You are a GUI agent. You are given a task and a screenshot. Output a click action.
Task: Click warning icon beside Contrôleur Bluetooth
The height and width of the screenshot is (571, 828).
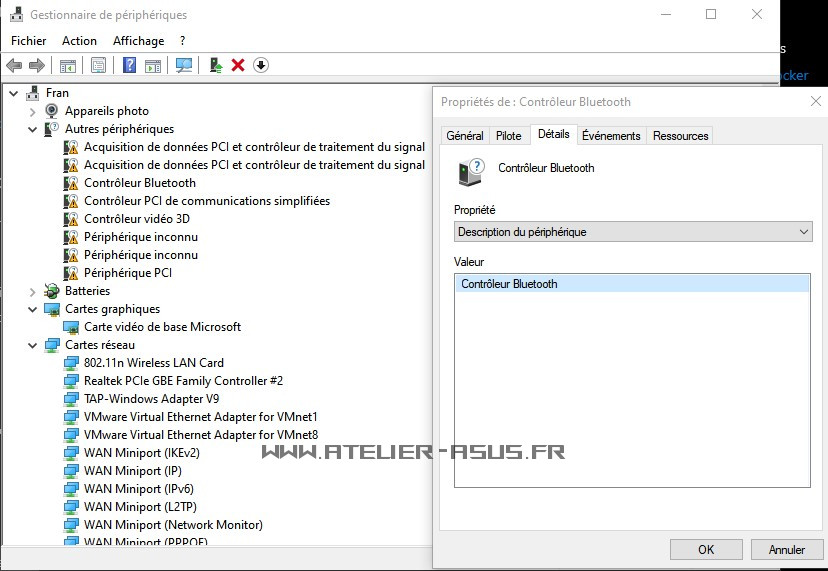point(71,183)
